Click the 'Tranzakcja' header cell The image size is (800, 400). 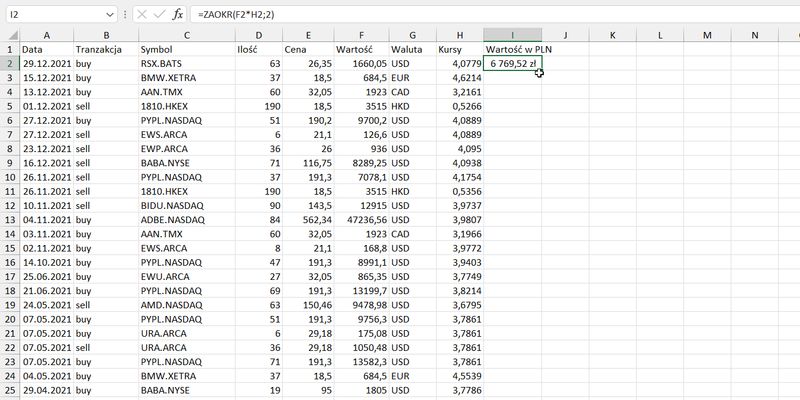[105, 49]
